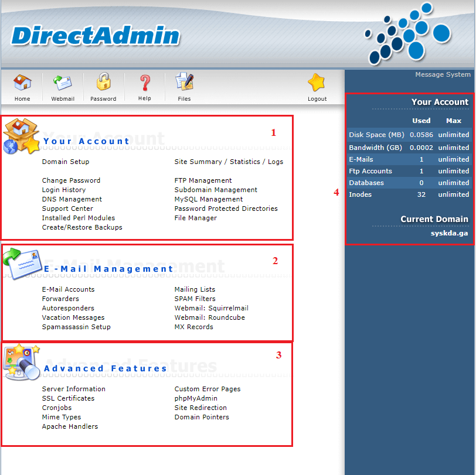Open Site Summary / Statistics / Logs
The height and width of the screenshot is (475, 476).
[x=229, y=162]
